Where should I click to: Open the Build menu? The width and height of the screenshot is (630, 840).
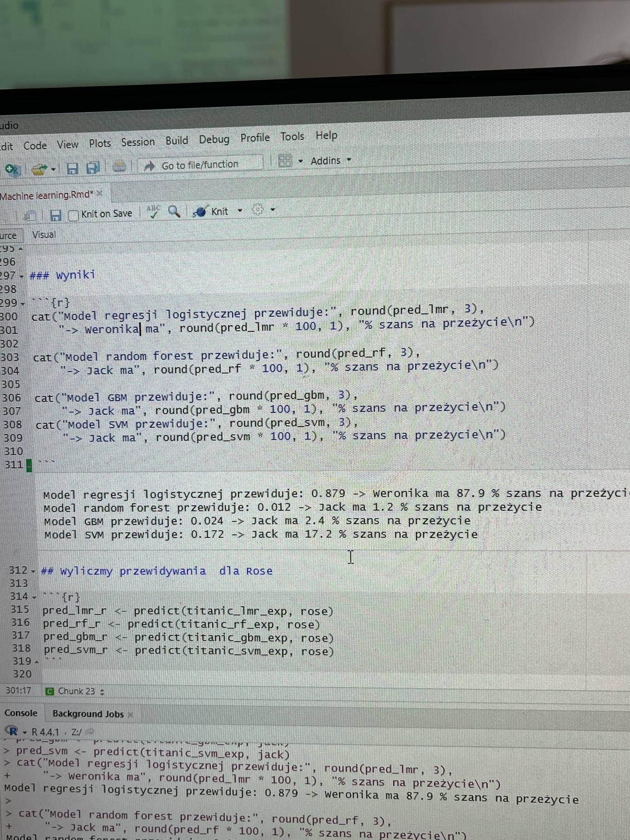[177, 140]
